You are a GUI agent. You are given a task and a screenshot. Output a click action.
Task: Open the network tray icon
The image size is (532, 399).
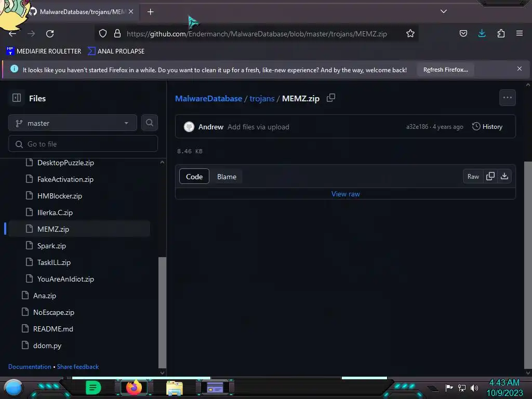[461, 388]
